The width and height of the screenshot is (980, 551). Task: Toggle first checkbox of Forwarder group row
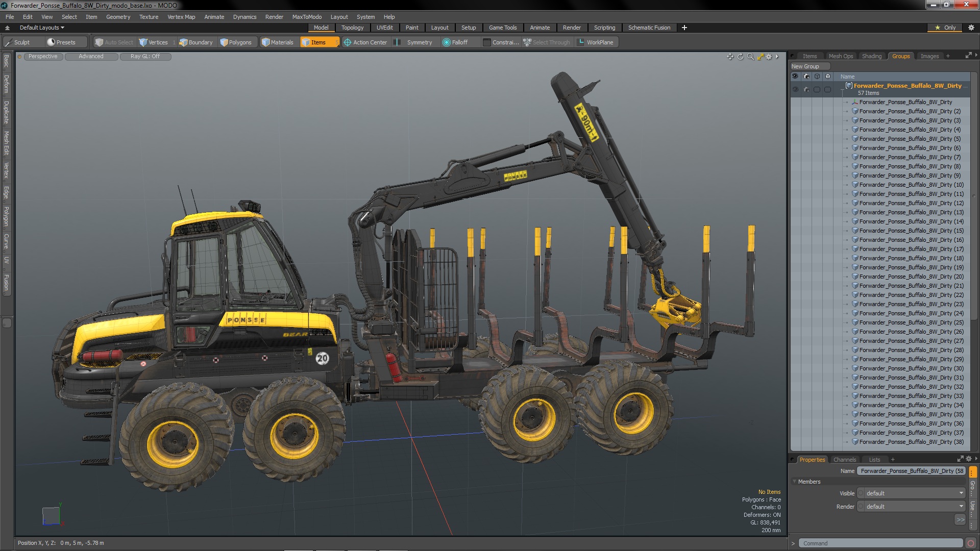tap(817, 89)
